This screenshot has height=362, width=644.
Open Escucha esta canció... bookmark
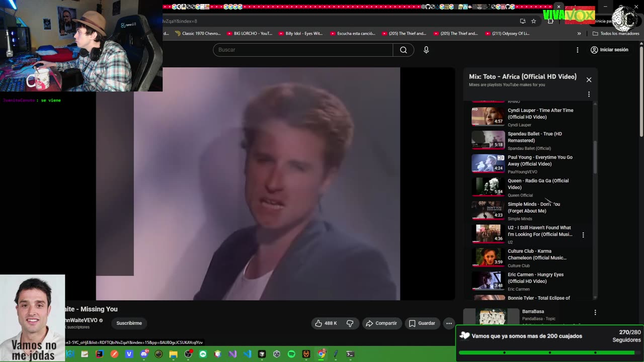(x=353, y=33)
